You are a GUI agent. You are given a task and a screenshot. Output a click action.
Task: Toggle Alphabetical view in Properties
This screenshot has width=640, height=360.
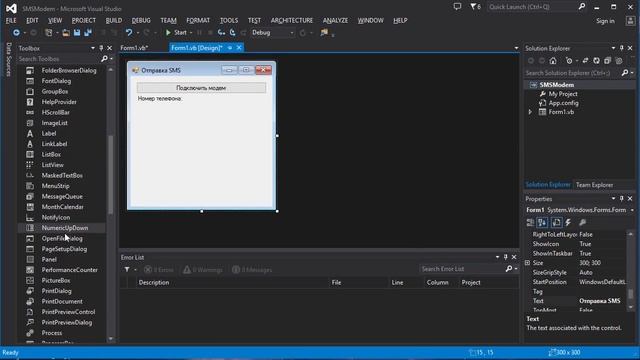tap(542, 222)
